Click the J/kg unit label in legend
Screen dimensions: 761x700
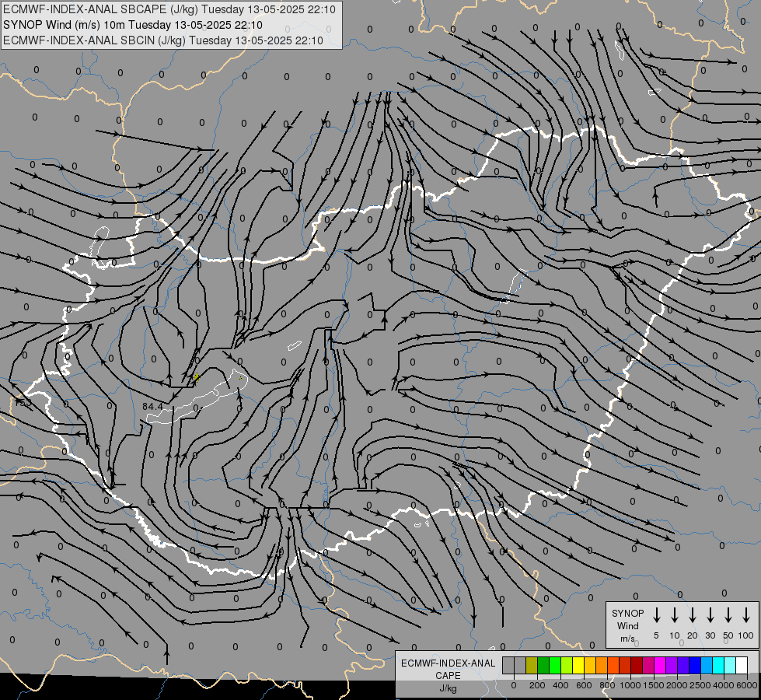click(x=448, y=688)
